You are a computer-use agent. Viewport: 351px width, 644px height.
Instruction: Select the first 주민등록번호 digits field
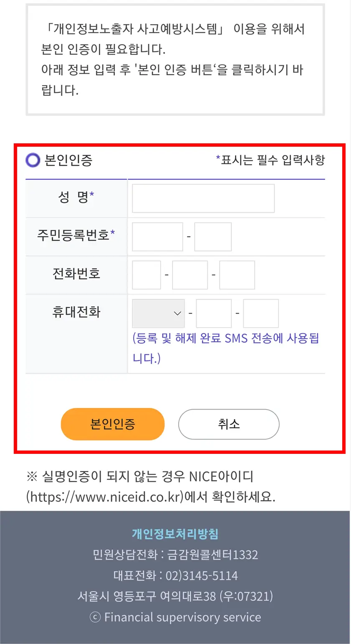coord(157,237)
